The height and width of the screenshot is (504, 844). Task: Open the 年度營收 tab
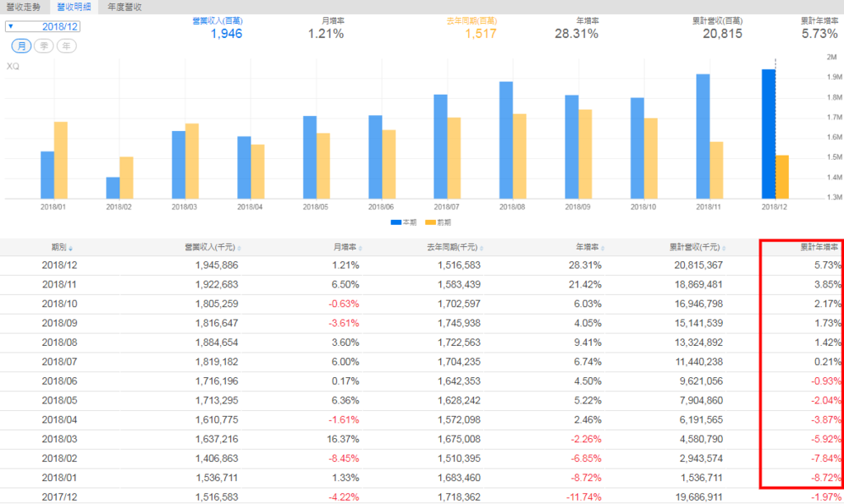pyautogui.click(x=124, y=7)
